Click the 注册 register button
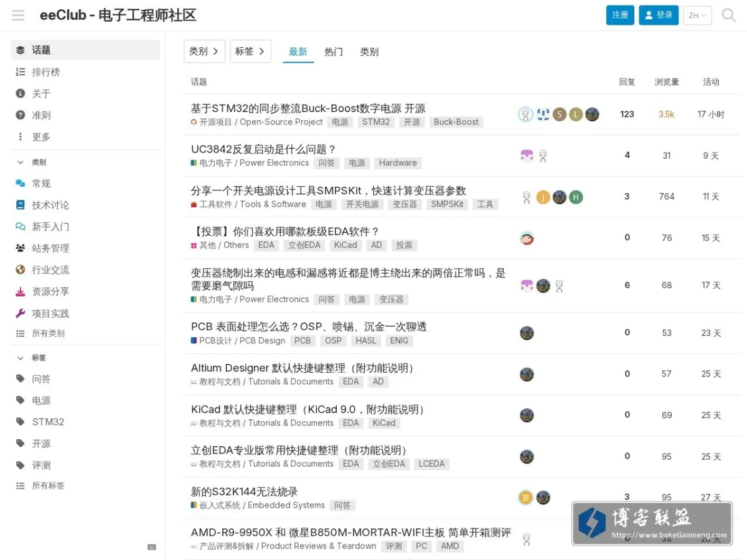Image resolution: width=747 pixels, height=560 pixels. (620, 15)
